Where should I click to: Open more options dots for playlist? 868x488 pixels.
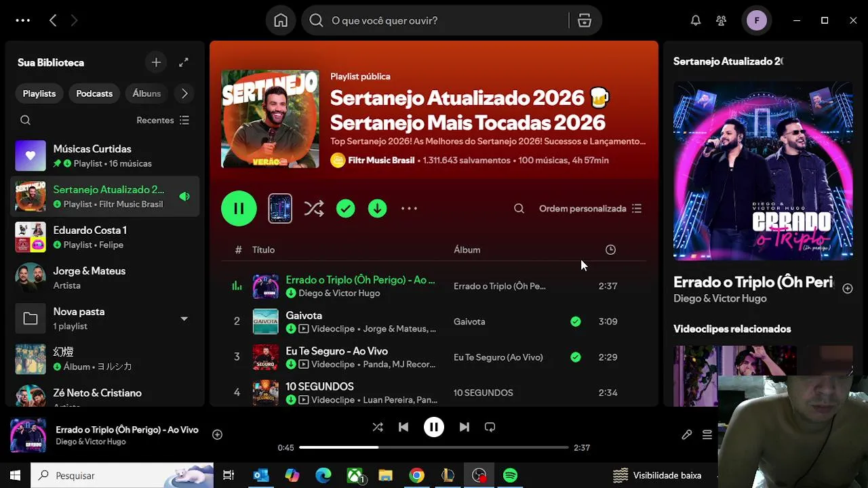point(410,209)
